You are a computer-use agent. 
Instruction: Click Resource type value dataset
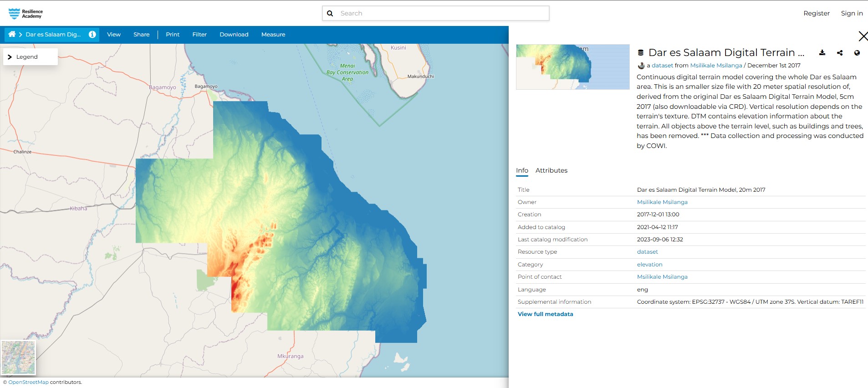[x=648, y=252]
